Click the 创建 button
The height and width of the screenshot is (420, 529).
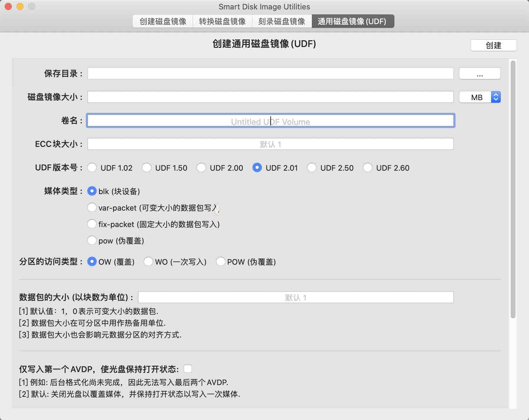click(x=493, y=45)
